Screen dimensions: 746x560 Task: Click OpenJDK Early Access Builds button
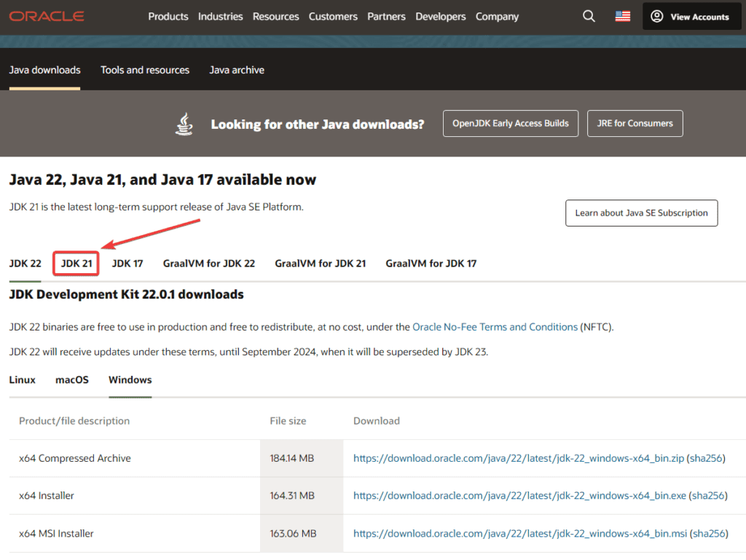[x=510, y=123]
